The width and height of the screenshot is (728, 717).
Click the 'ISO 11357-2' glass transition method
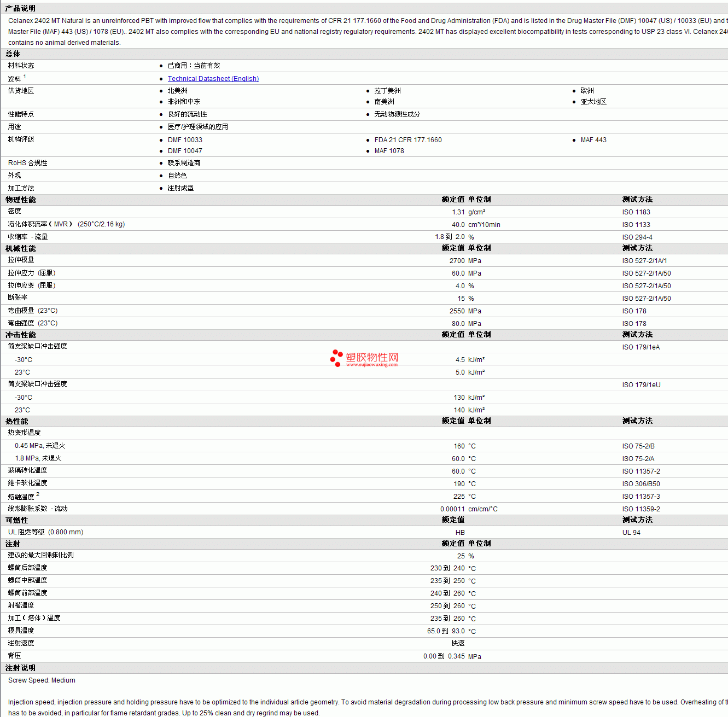(641, 471)
